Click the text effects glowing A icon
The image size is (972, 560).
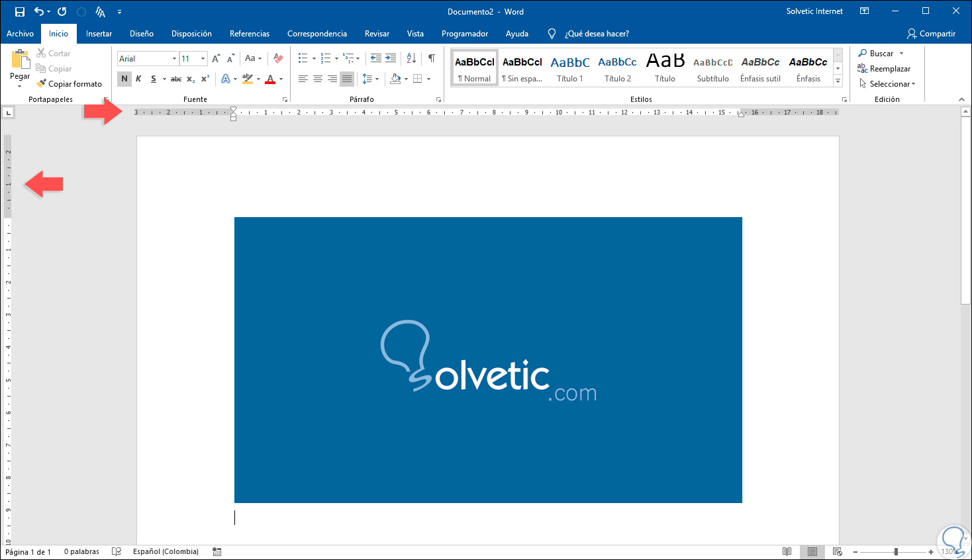tap(226, 79)
